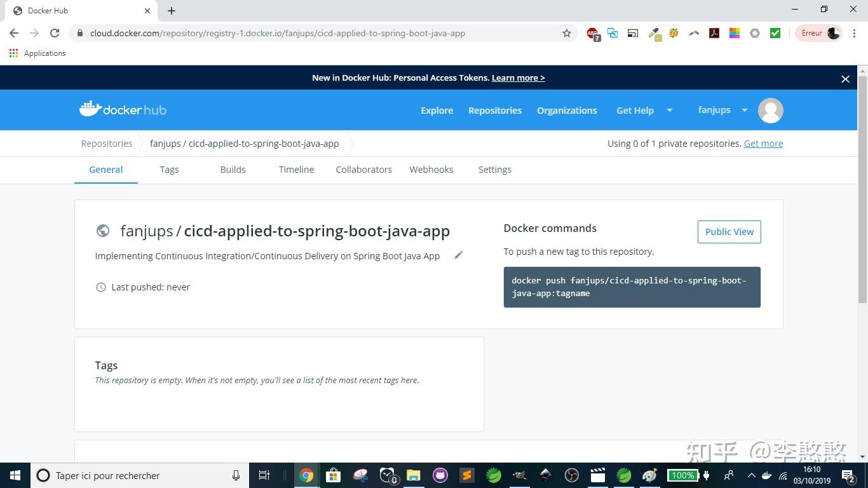Switch to the Webhooks tab
The width and height of the screenshot is (868, 488).
tap(431, 169)
